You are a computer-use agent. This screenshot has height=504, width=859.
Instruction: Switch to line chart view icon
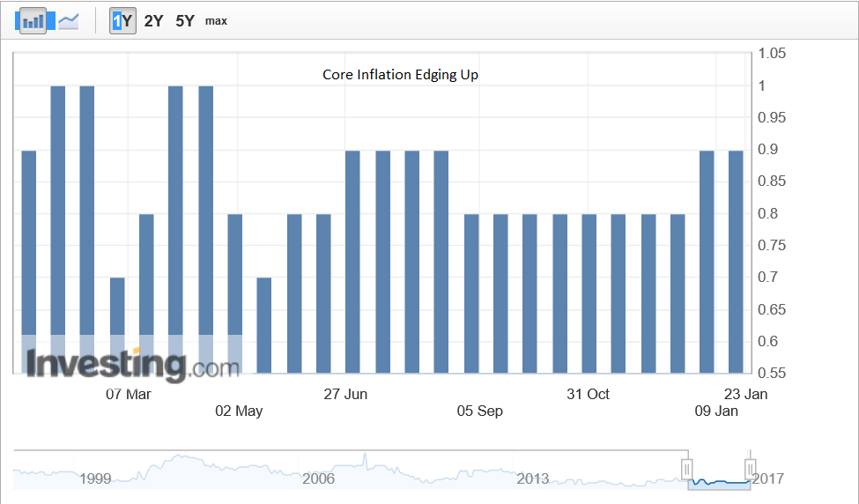pyautogui.click(x=69, y=20)
